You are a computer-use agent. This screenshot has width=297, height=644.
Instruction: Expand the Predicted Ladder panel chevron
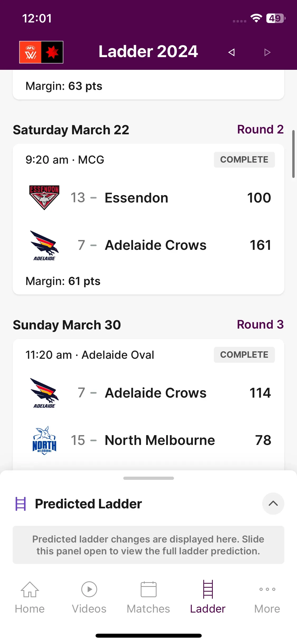(x=273, y=504)
